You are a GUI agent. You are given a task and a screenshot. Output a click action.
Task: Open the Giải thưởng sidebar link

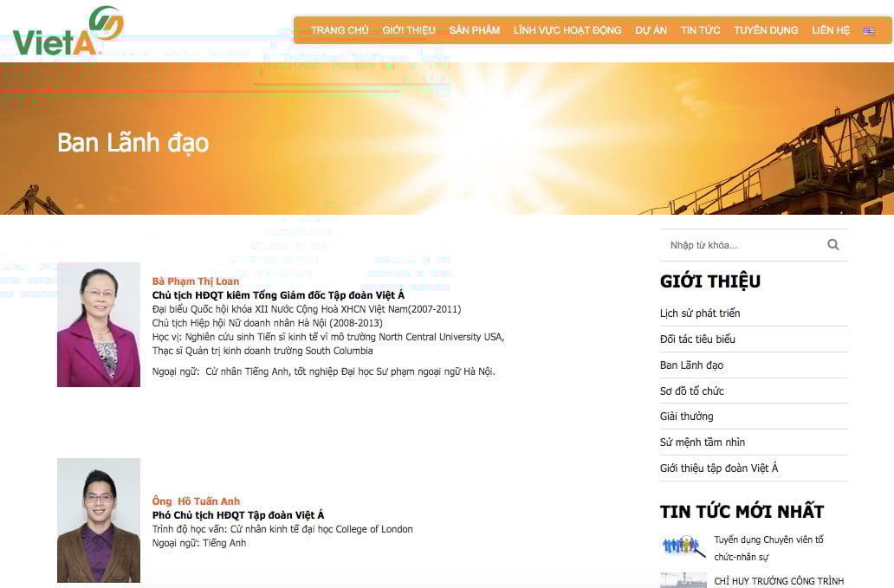[686, 417]
